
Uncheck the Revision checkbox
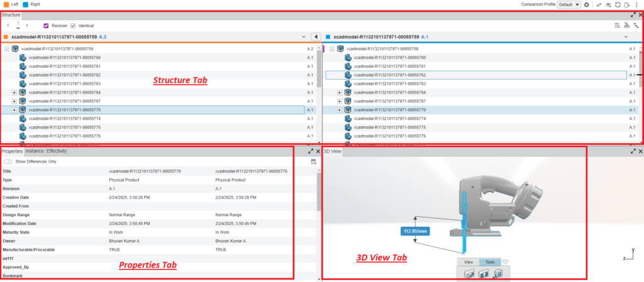pyautogui.click(x=46, y=26)
